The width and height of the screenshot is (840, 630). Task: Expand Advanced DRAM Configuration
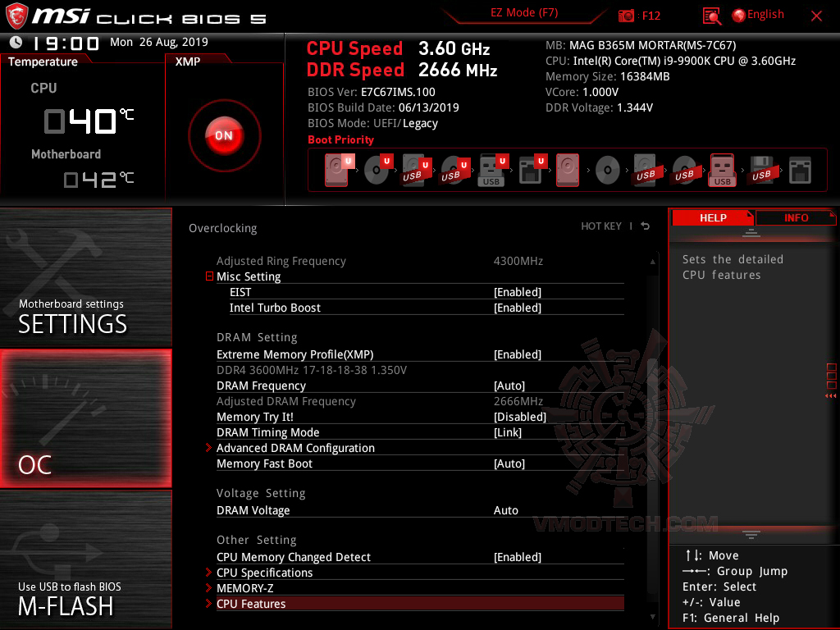click(295, 448)
